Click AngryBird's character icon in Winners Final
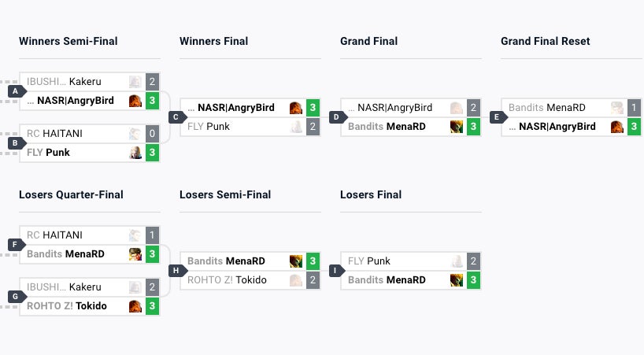This screenshot has width=644, height=355. point(296,108)
